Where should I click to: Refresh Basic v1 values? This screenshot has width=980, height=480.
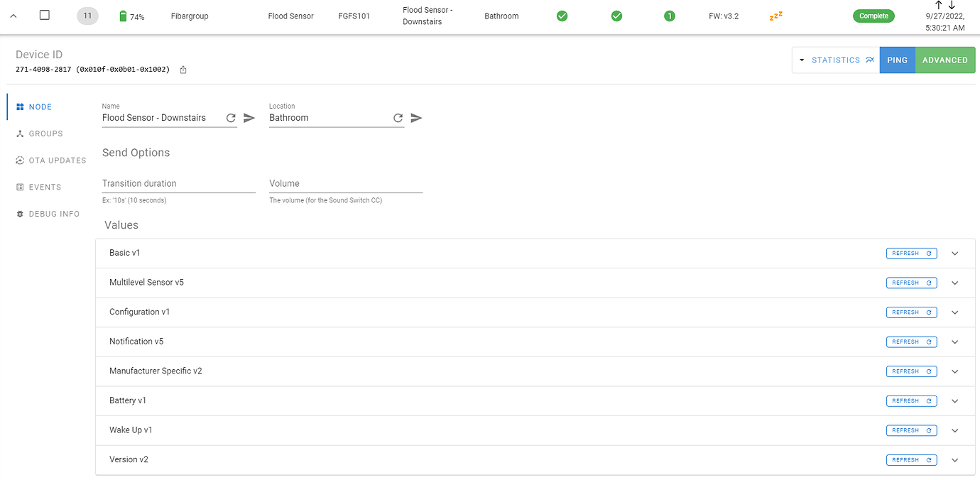(x=911, y=253)
